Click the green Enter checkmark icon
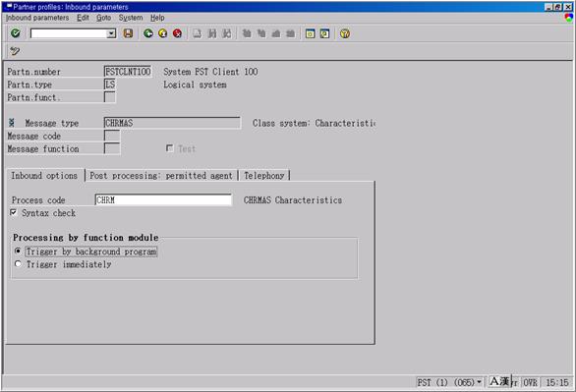Image resolution: width=576 pixels, height=392 pixels. (15, 33)
